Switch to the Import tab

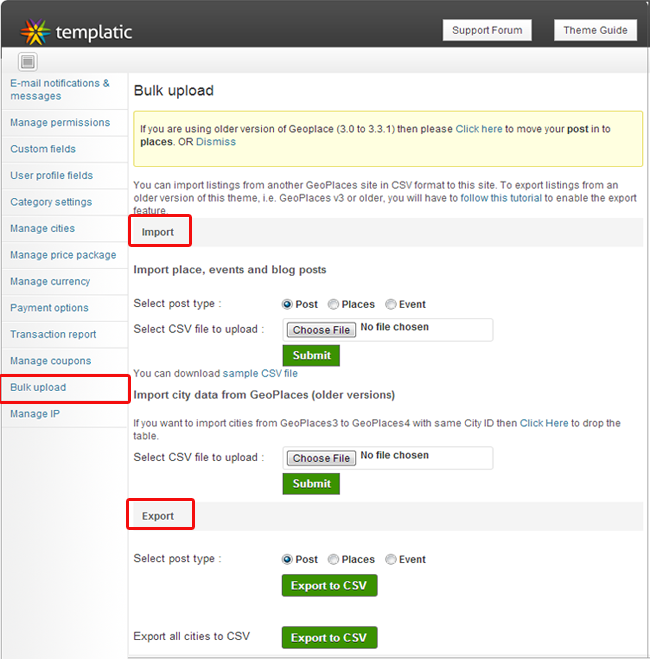point(158,232)
